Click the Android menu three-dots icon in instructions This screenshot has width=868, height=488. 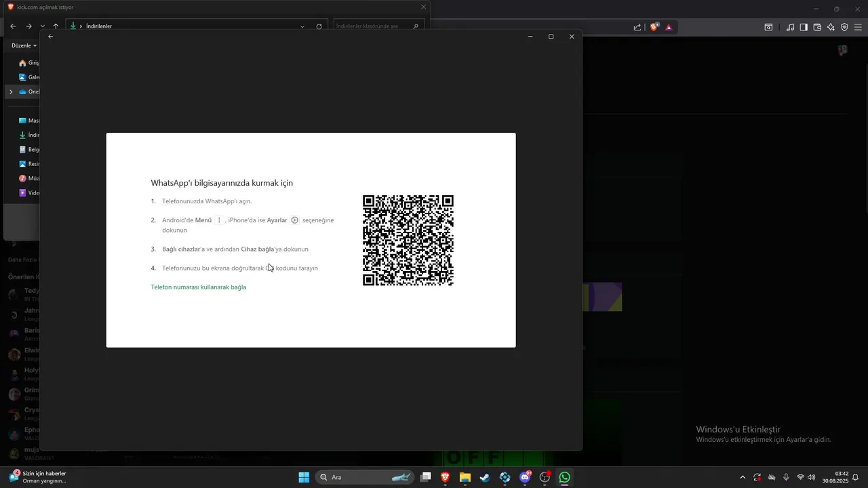219,220
